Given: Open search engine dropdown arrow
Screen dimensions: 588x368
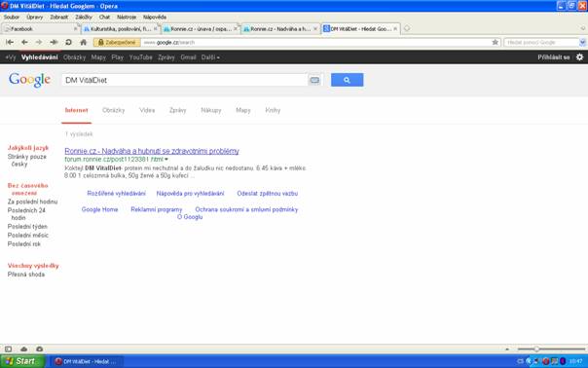Looking at the screenshot, I should click(x=582, y=43).
